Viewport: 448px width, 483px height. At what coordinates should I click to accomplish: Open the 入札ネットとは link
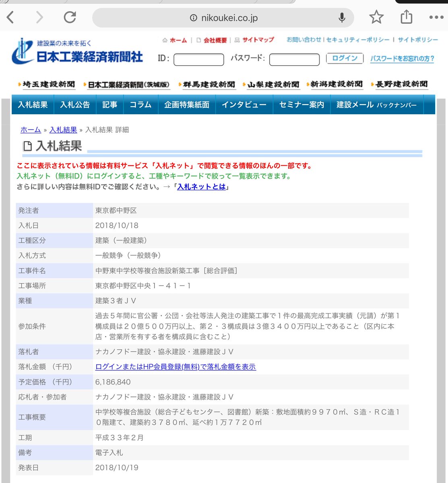click(x=201, y=187)
